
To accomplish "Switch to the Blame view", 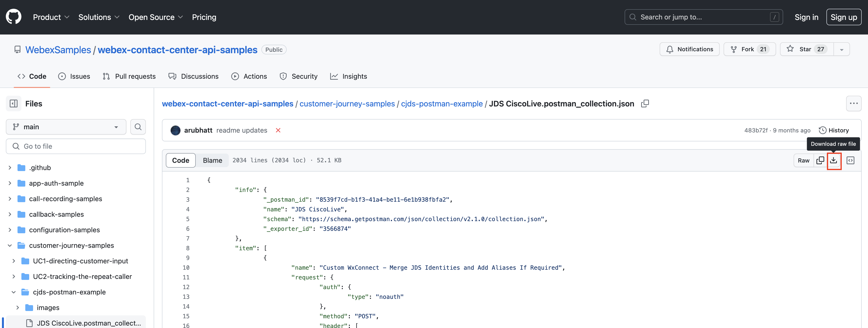I will click(x=212, y=161).
